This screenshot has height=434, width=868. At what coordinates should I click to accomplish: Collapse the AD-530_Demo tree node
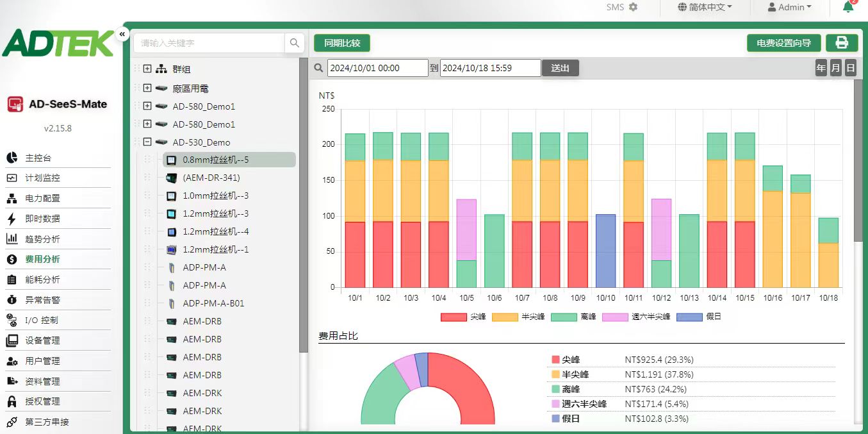(x=147, y=142)
